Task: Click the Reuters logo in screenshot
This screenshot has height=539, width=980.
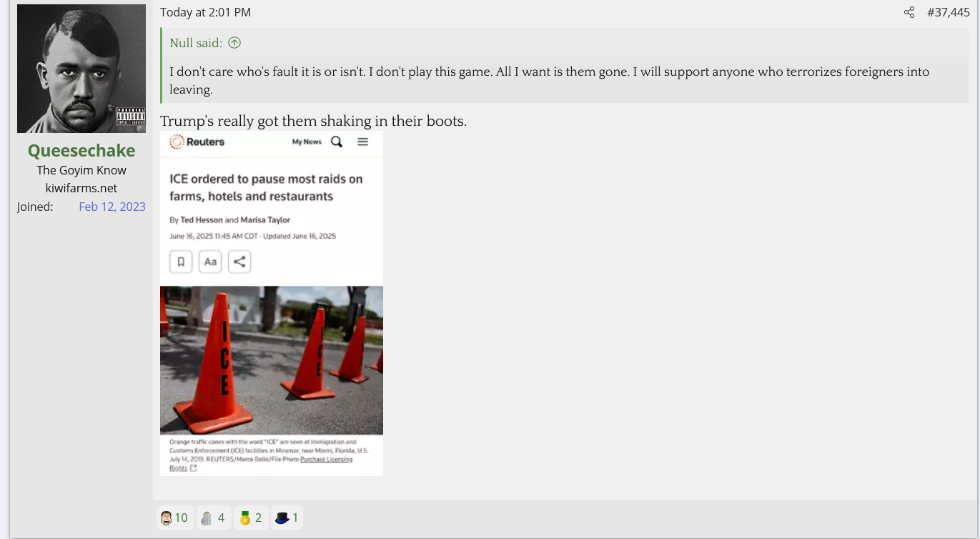Action: (197, 142)
